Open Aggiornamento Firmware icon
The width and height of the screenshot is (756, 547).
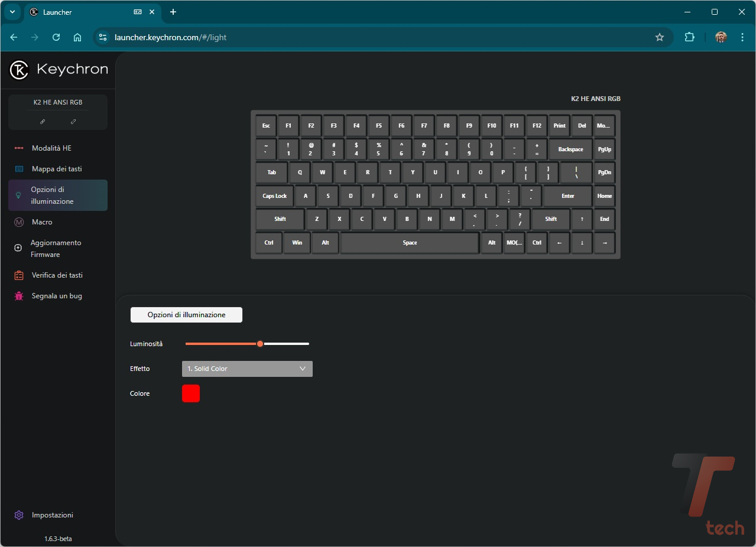coord(18,248)
